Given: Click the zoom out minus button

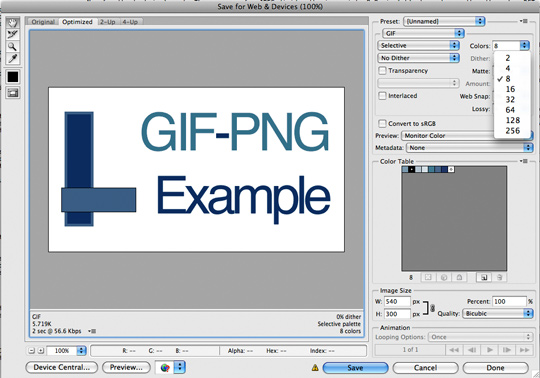Looking at the screenshot, I should tap(32, 350).
